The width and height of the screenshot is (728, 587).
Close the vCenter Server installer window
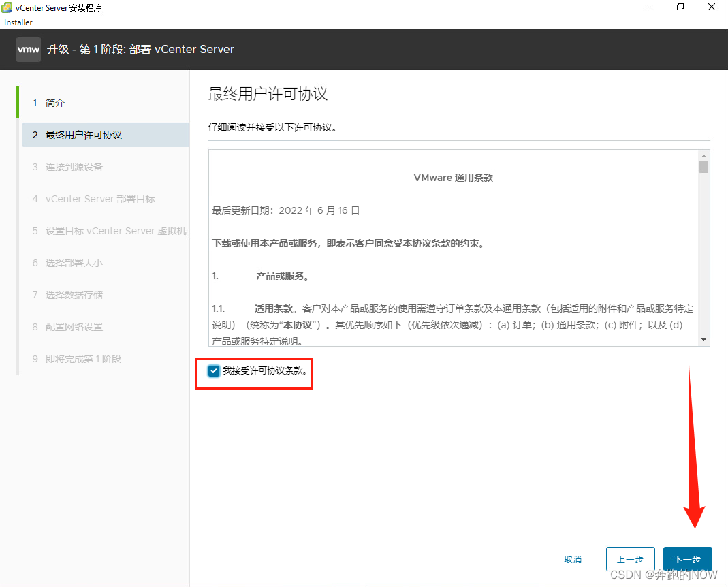pyautogui.click(x=711, y=7)
